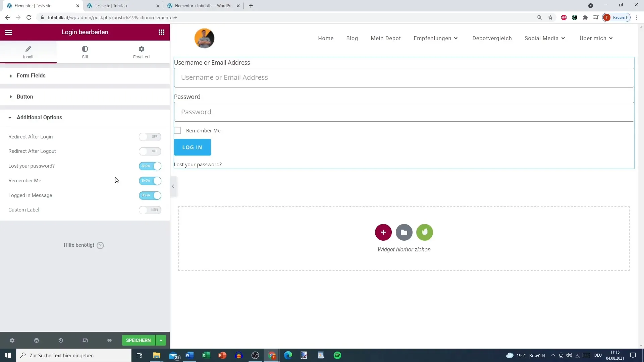Open the Blog menu item
The image size is (644, 362).
(x=352, y=38)
